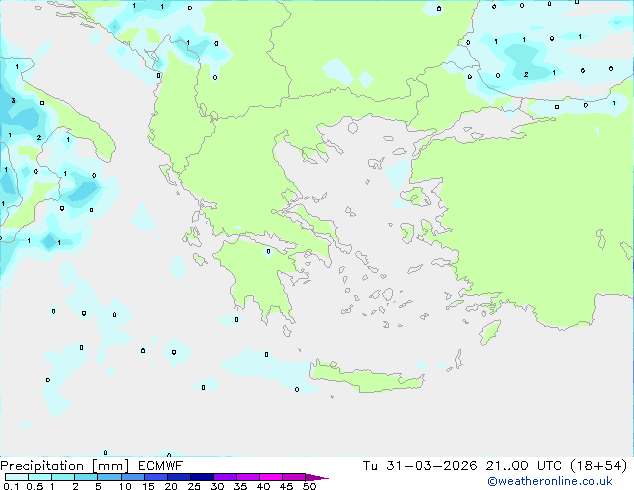Viewport: 634px width, 490px height.
Task: Click the 'ECMWF' model label
Action: (161, 466)
